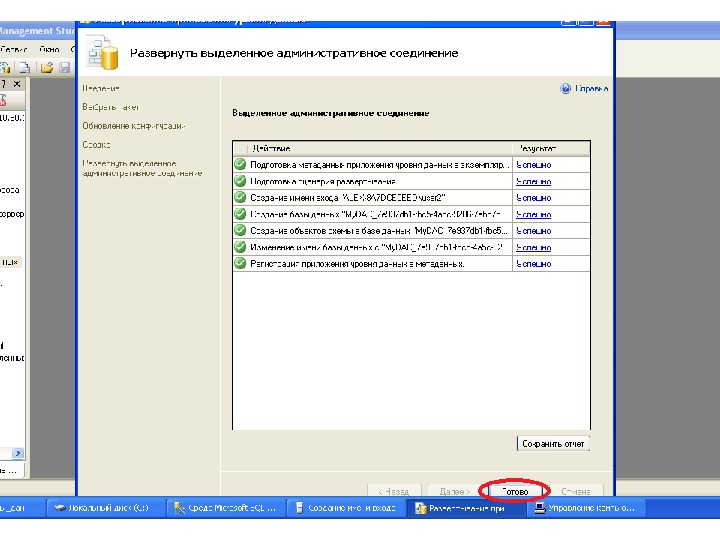Click the Готово button

[514, 491]
